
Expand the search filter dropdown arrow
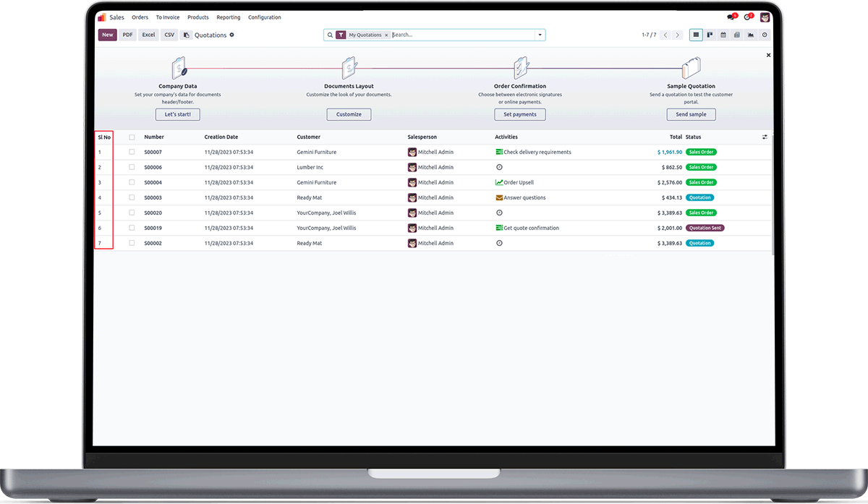pos(540,35)
